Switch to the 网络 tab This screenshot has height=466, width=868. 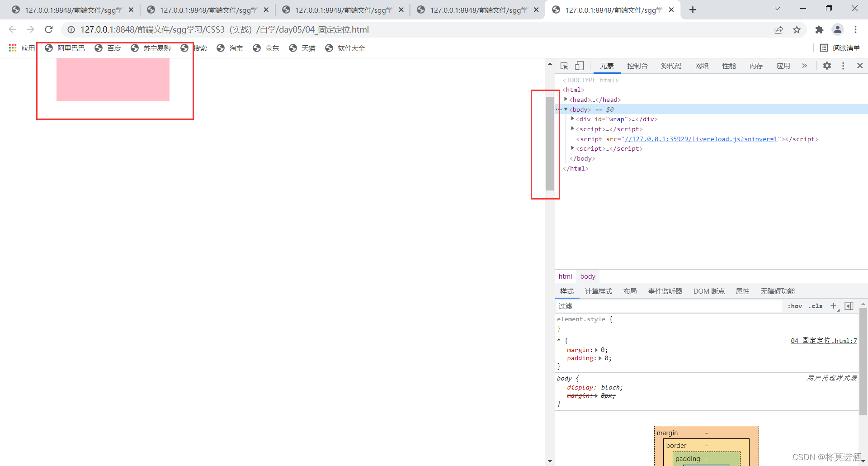pos(702,66)
